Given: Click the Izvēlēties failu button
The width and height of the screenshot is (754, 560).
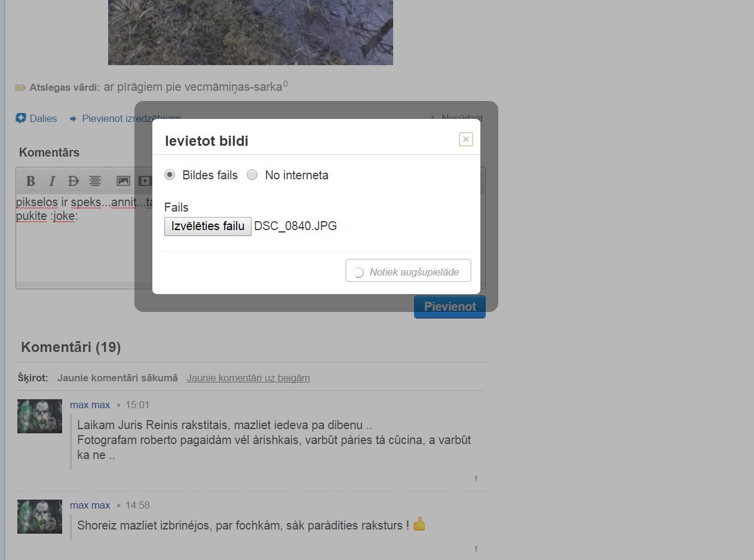Looking at the screenshot, I should click(x=207, y=226).
